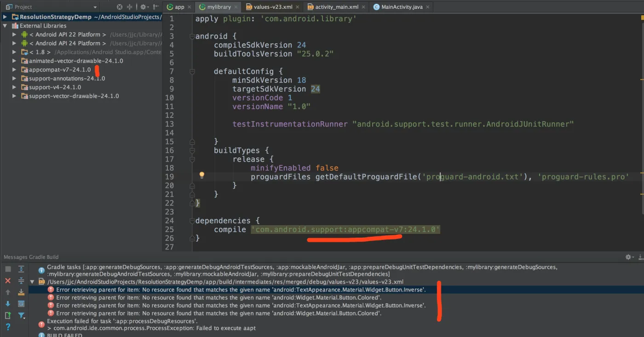The height and width of the screenshot is (337, 644).
Task: Expand the Android API 24 Platform node
Action: point(14,43)
